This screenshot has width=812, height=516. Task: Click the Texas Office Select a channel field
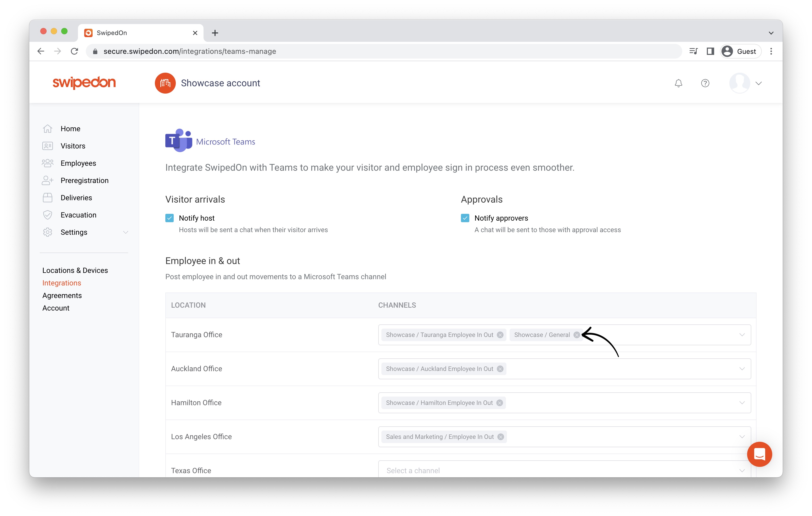pyautogui.click(x=565, y=469)
